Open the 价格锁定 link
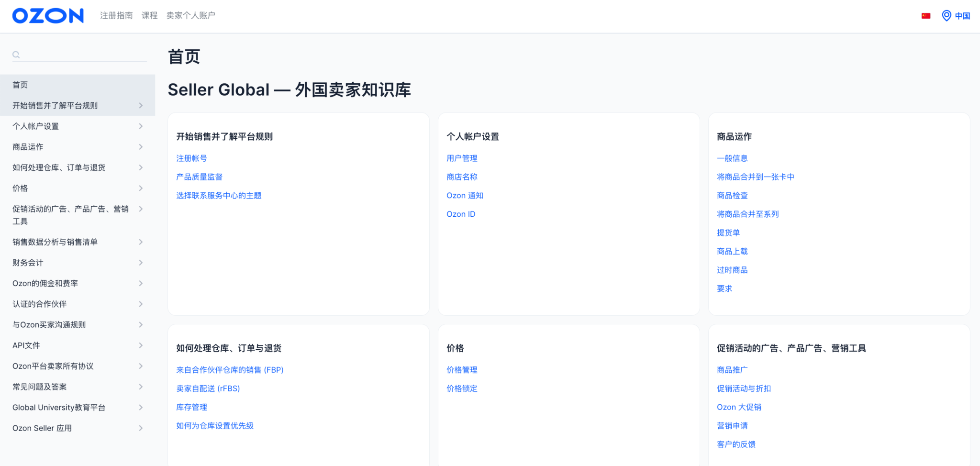 [x=461, y=388]
